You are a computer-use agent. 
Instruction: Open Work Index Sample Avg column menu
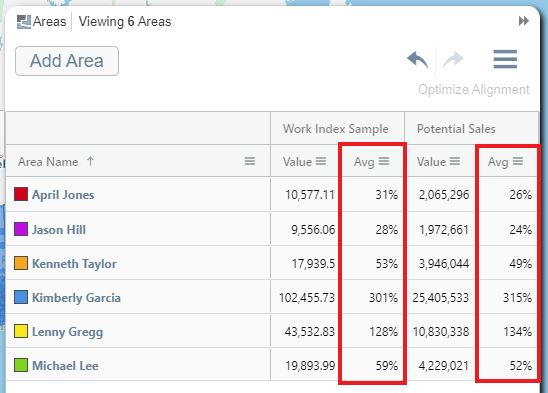[384, 161]
